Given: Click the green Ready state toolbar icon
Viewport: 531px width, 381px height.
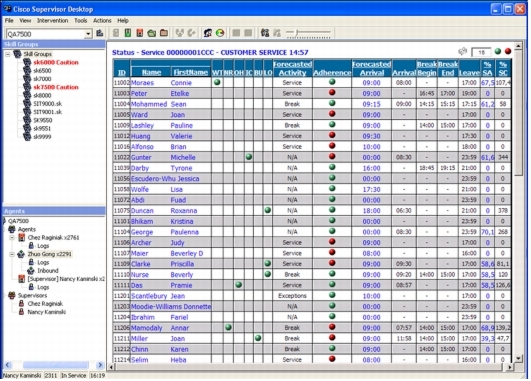Looking at the screenshot, I should (x=128, y=33).
